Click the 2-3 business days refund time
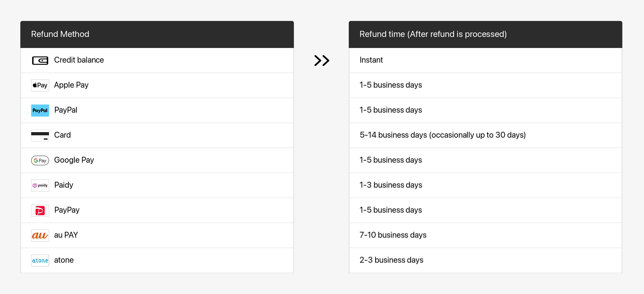644x294 pixels. pyautogui.click(x=391, y=260)
